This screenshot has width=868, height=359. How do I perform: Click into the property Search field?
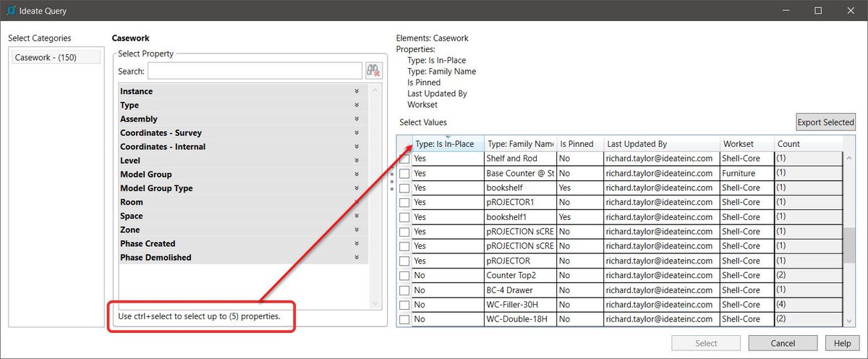pos(255,71)
